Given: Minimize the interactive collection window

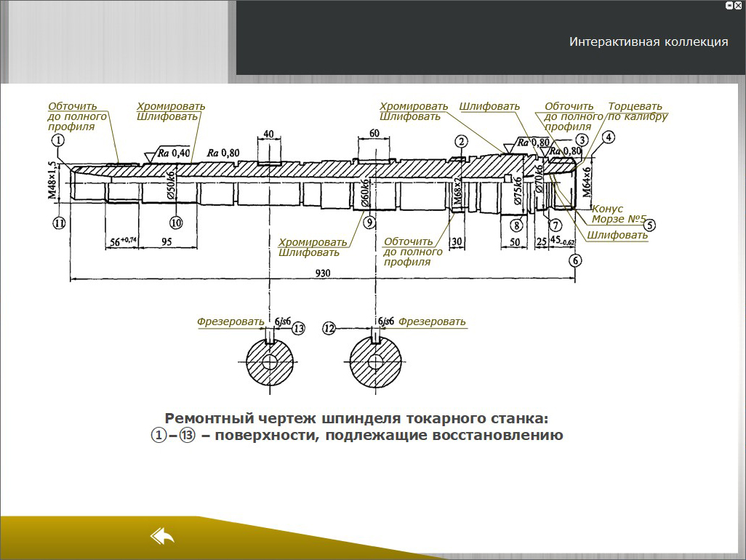Looking at the screenshot, I should click(729, 5).
